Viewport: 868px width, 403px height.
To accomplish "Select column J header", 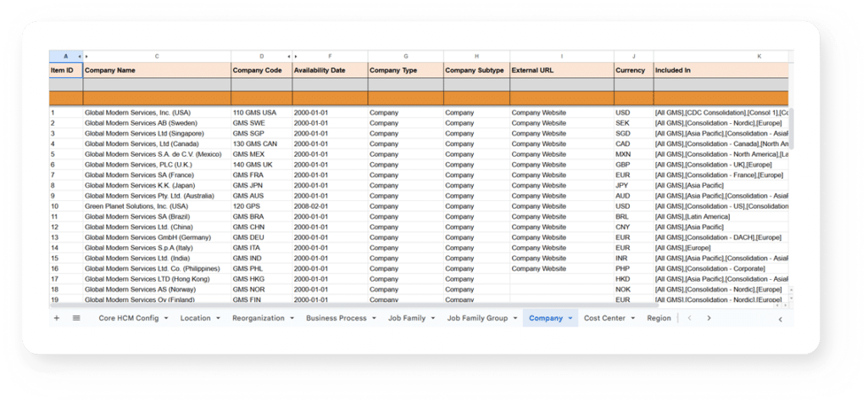I will [x=634, y=57].
